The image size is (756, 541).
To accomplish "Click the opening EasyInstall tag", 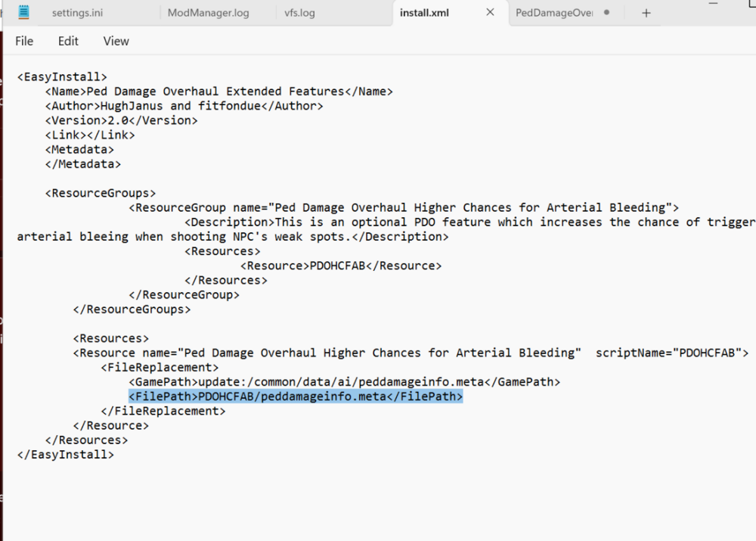I will (x=62, y=77).
